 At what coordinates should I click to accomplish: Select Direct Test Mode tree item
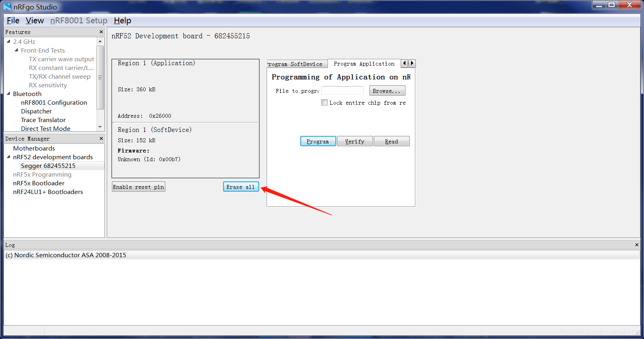(x=46, y=128)
